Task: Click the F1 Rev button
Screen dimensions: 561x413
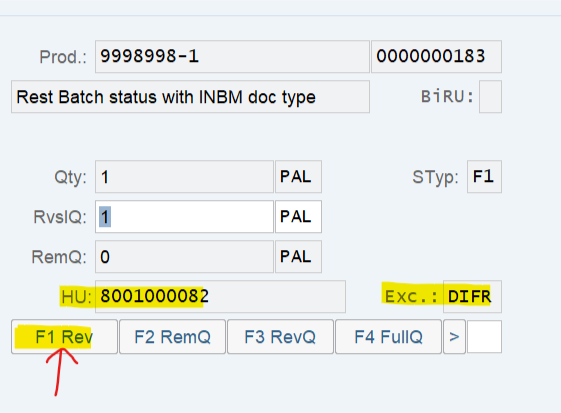Action: tap(64, 337)
